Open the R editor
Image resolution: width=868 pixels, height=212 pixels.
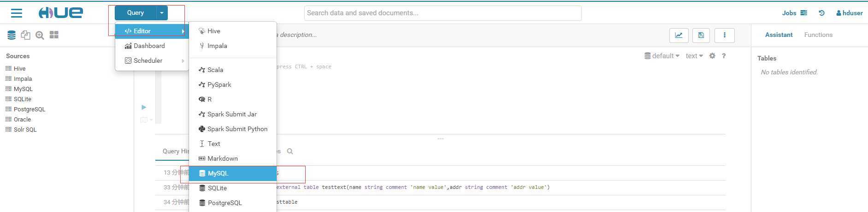click(x=233, y=99)
